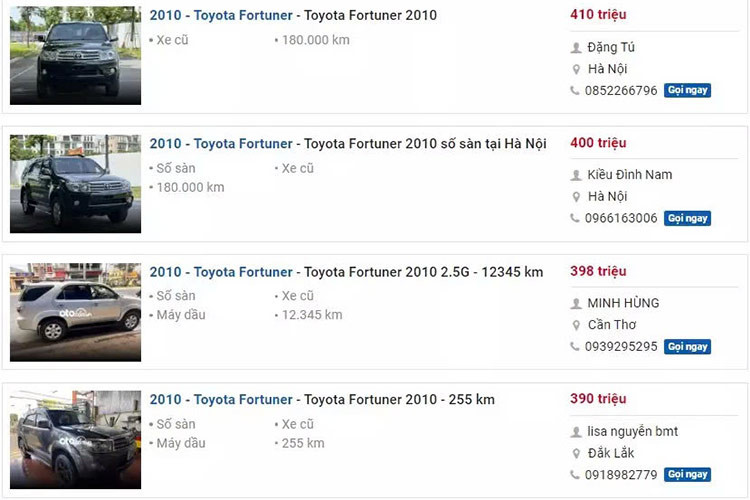Click the price '398 triệu'
Screen dimensions: 750x500
click(x=598, y=271)
